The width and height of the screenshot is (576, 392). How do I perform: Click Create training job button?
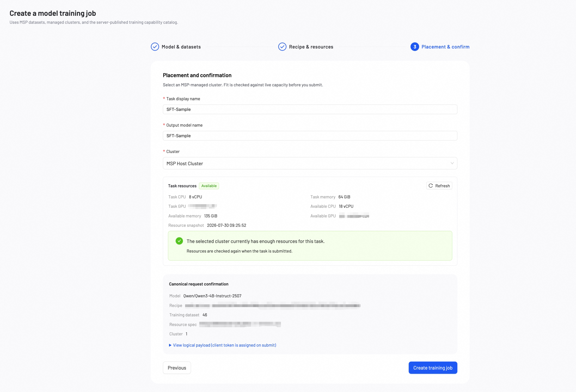tap(433, 368)
